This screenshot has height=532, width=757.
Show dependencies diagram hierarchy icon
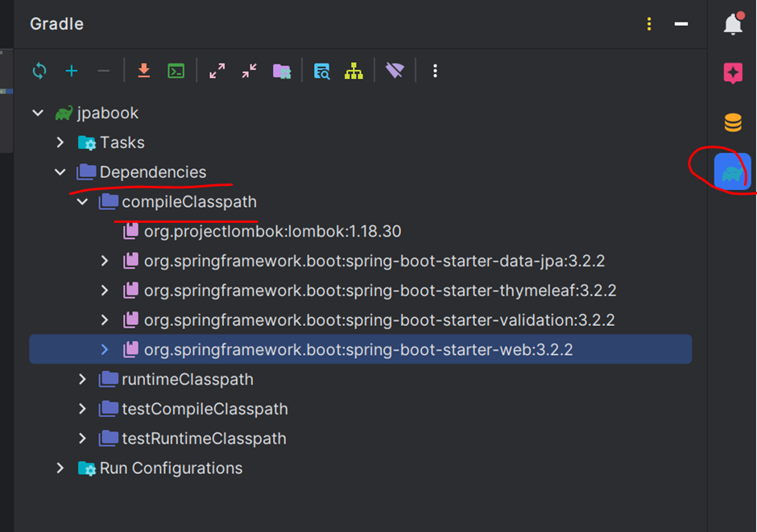[354, 71]
